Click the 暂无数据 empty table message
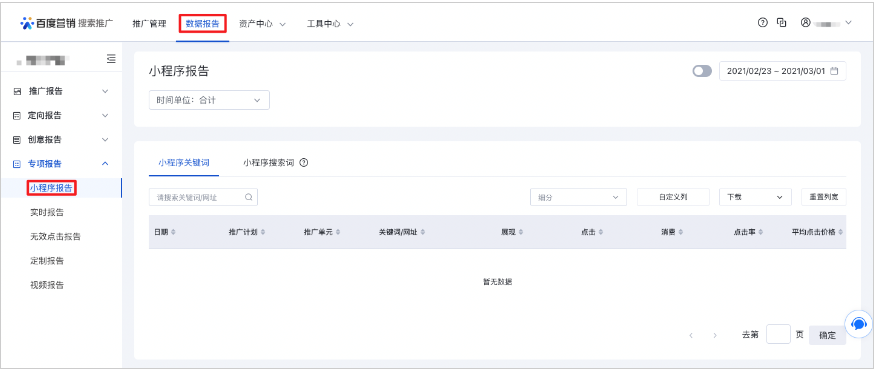Viewport: 877px width, 370px height. pyautogui.click(x=497, y=282)
